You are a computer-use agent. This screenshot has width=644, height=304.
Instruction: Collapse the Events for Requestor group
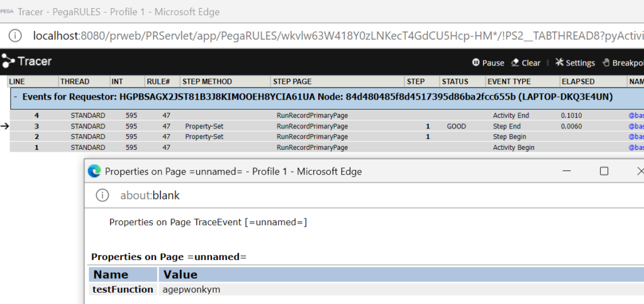pos(15,98)
